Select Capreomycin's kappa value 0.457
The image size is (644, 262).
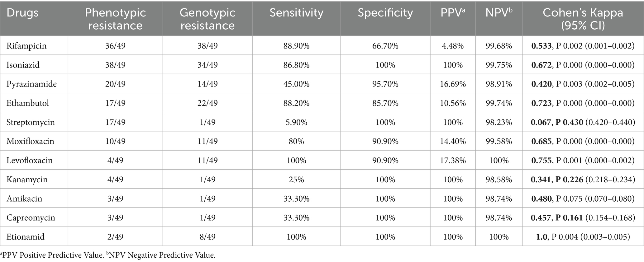(x=541, y=218)
